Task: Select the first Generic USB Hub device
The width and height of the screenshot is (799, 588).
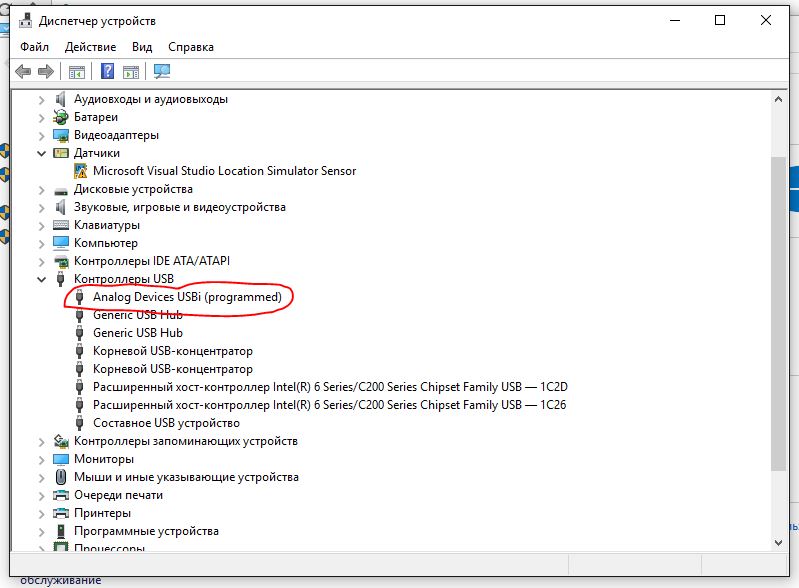Action: (x=137, y=315)
